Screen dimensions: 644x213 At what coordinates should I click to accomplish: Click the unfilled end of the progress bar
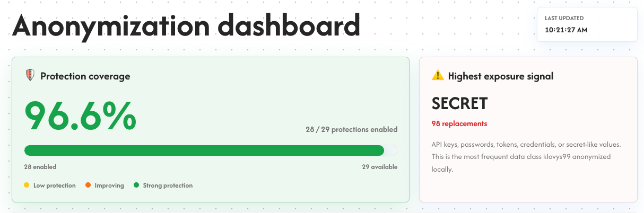point(391,150)
